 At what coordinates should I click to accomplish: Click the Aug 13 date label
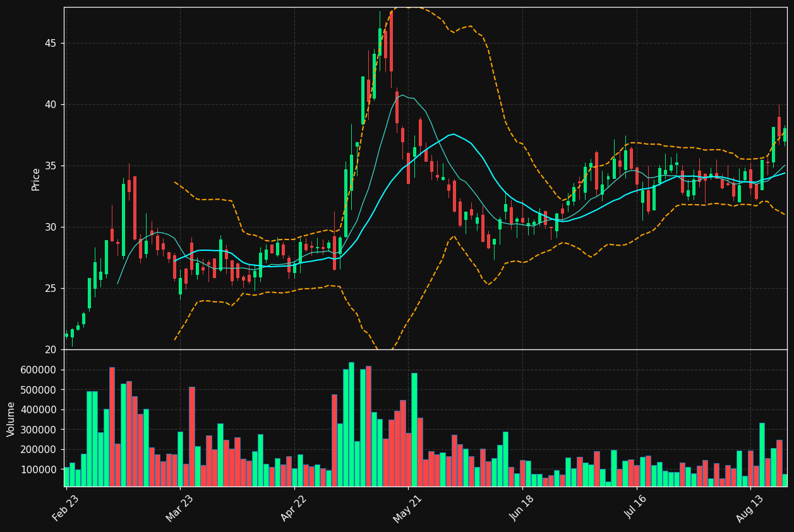tap(750, 508)
